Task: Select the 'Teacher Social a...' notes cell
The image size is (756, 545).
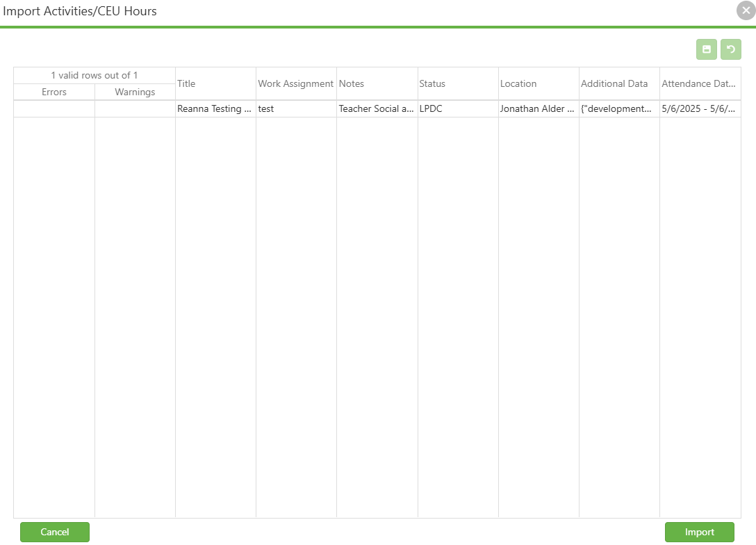Action: coord(377,108)
